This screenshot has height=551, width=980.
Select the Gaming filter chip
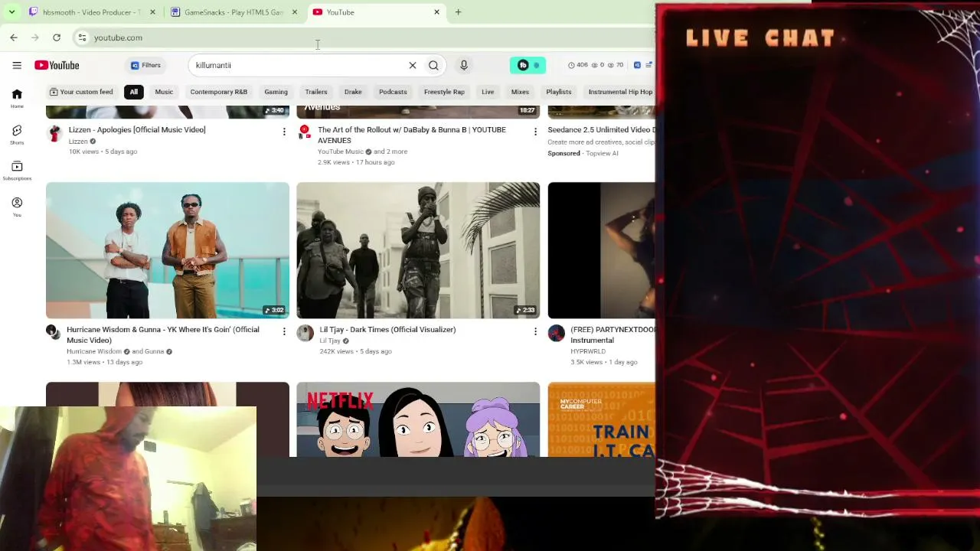coord(276,92)
